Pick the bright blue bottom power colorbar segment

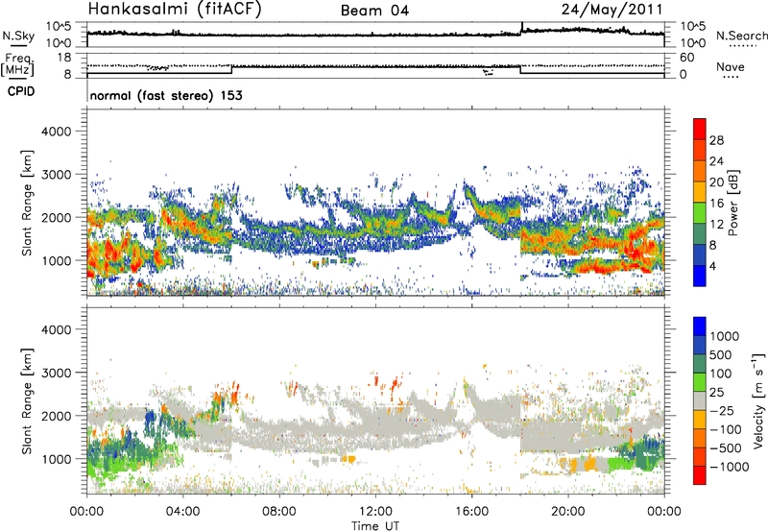700,276
